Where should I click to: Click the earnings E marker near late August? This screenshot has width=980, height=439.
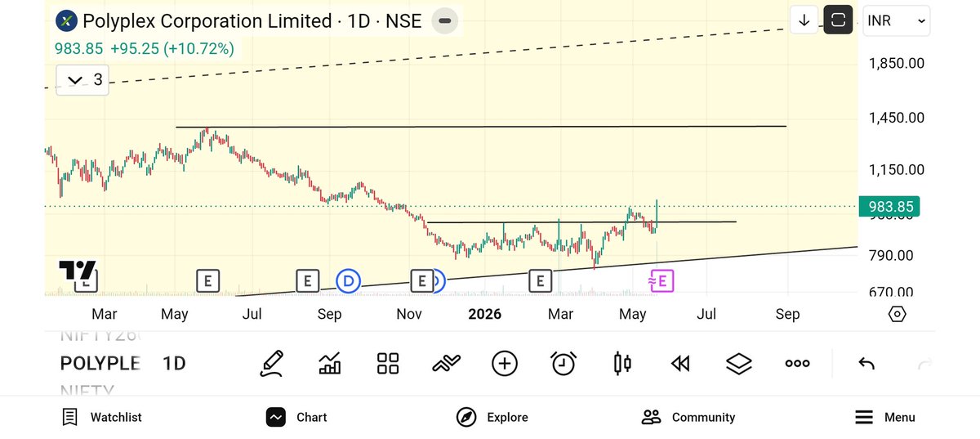(306, 281)
